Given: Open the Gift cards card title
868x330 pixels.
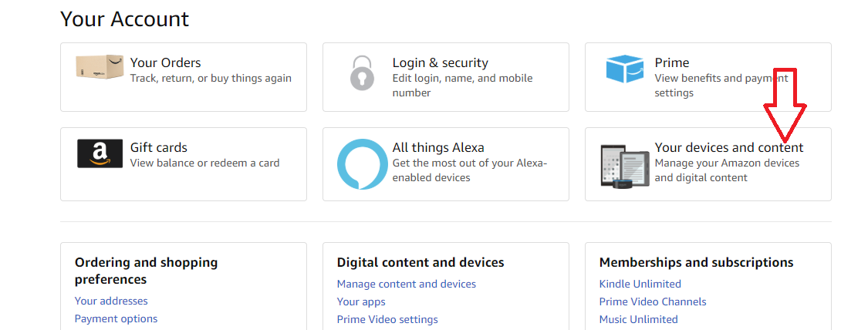Looking at the screenshot, I should (x=158, y=147).
